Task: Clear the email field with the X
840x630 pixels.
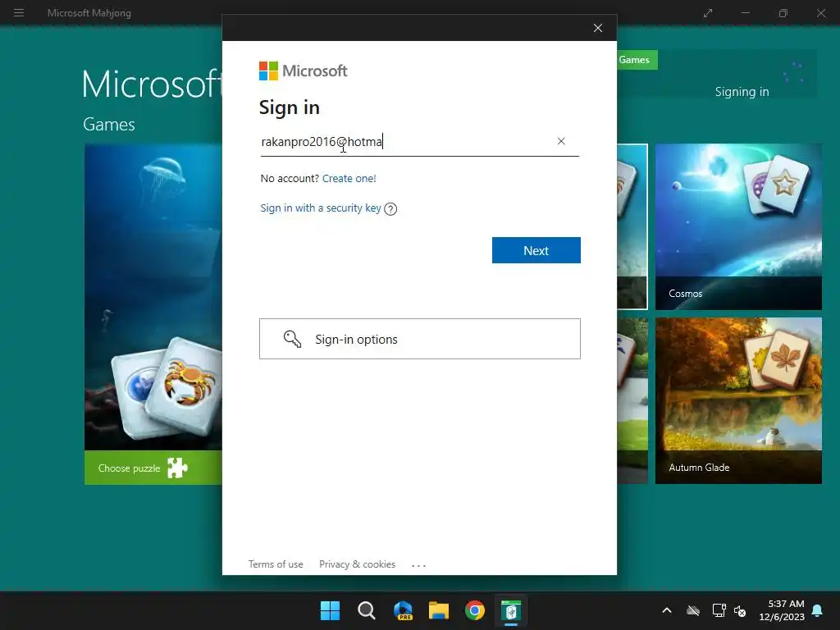Action: click(561, 141)
